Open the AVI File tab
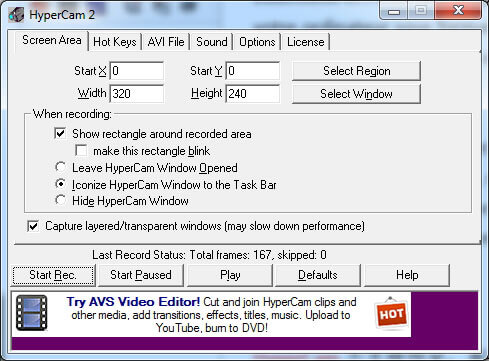489x361 pixels. [x=166, y=42]
